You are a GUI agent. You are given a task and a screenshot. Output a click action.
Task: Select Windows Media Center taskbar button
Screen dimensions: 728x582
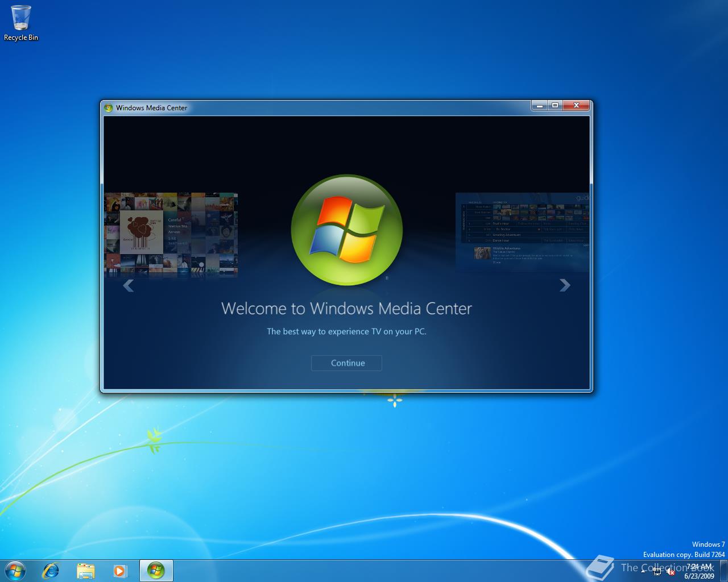coord(156,571)
